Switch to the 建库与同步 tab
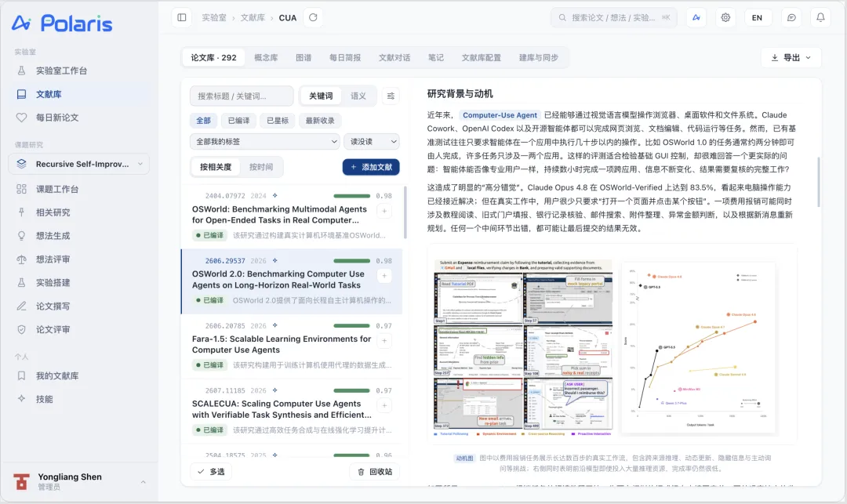This screenshot has width=847, height=504. (539, 58)
